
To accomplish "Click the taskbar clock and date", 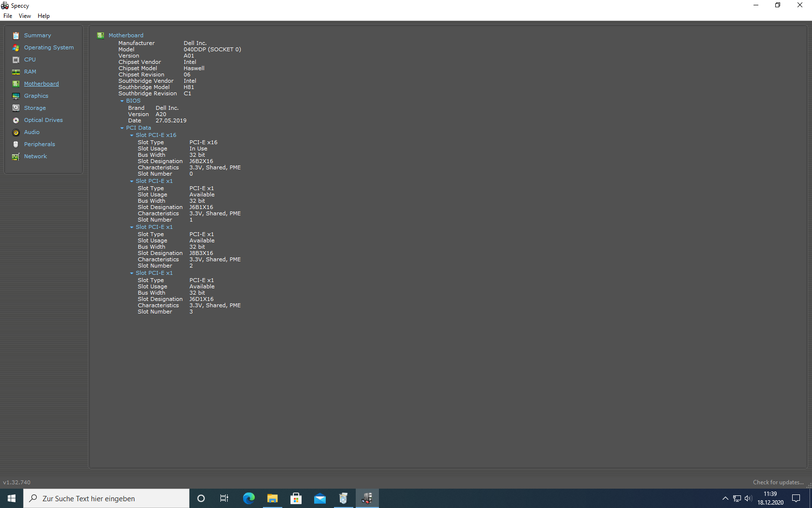I will 770,498.
